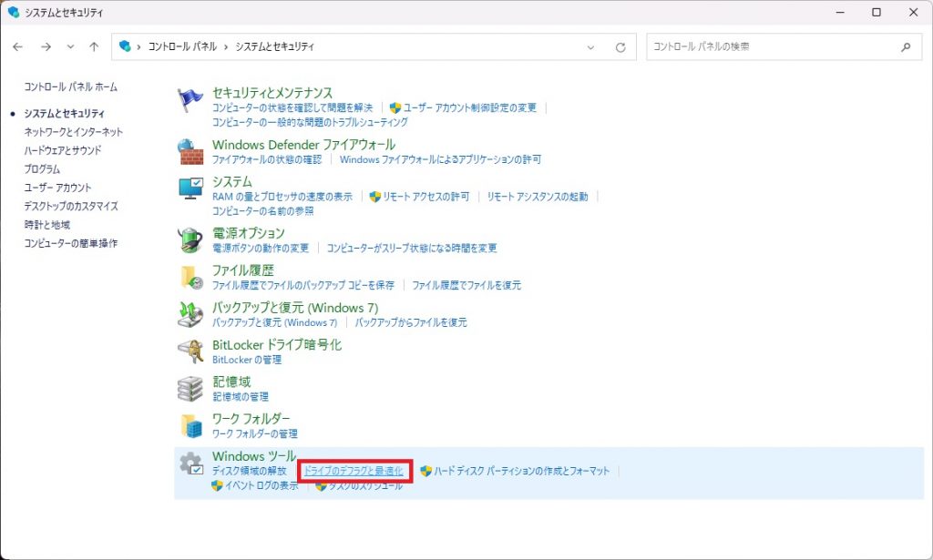The image size is (933, 560).
Task: Open the recent locations dropdown arrow
Action: [70, 46]
